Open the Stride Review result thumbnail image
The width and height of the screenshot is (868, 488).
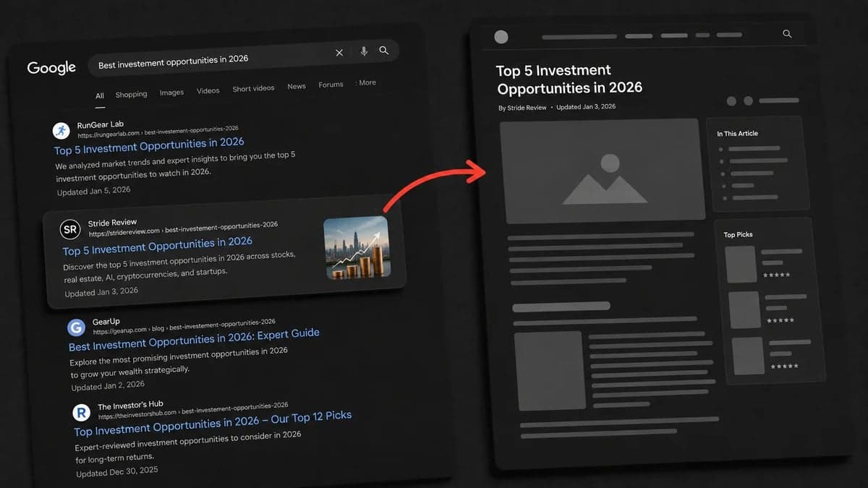(357, 248)
